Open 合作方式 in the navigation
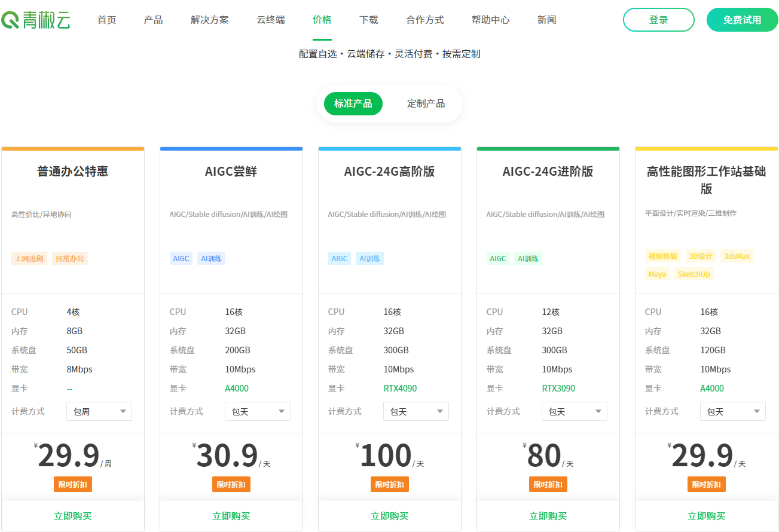The image size is (779, 532). point(425,20)
